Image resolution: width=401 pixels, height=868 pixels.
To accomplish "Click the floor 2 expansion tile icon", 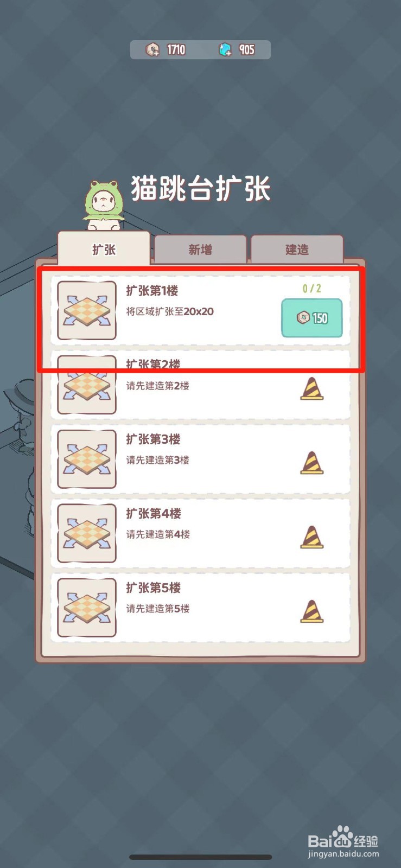I will coord(87,385).
